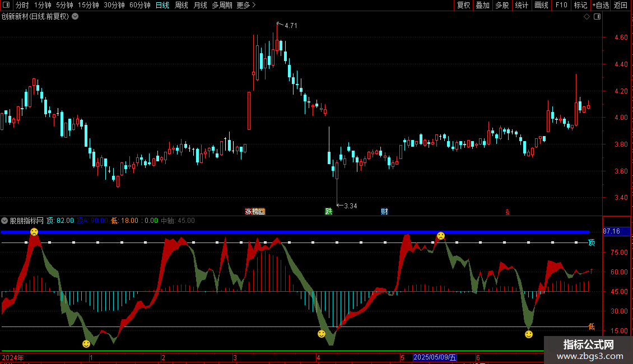Click the 2025/05/09 date marker on timeline

pyautogui.click(x=435, y=357)
